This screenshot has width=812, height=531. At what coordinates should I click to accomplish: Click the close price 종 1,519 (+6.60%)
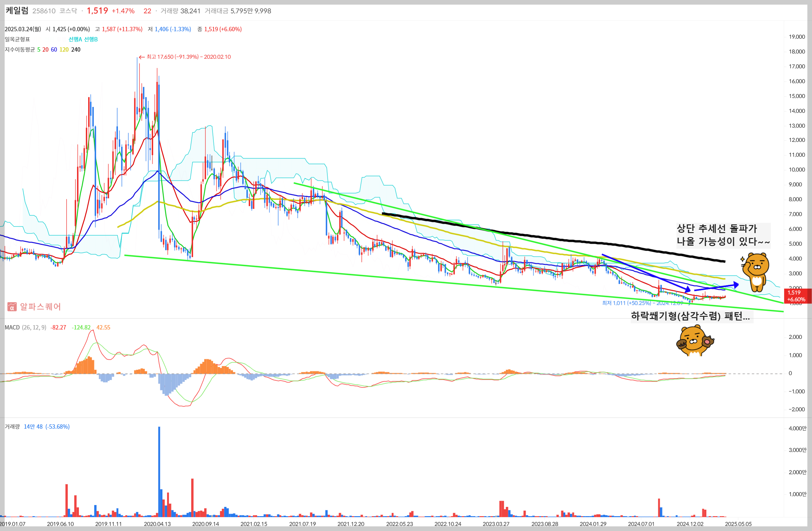click(x=219, y=29)
